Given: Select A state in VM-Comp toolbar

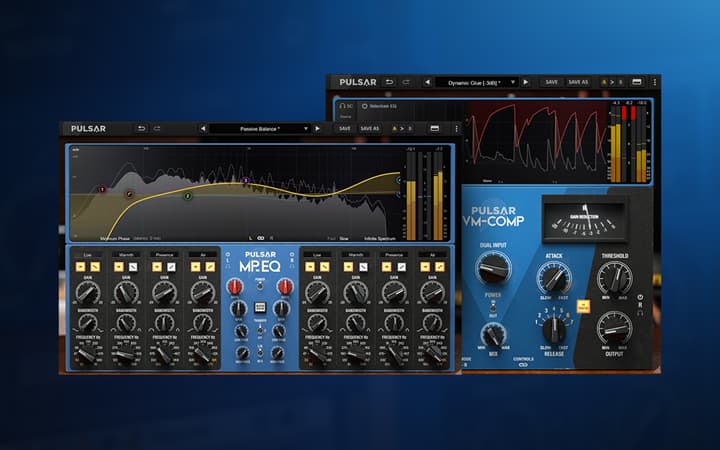Looking at the screenshot, I should pos(604,83).
